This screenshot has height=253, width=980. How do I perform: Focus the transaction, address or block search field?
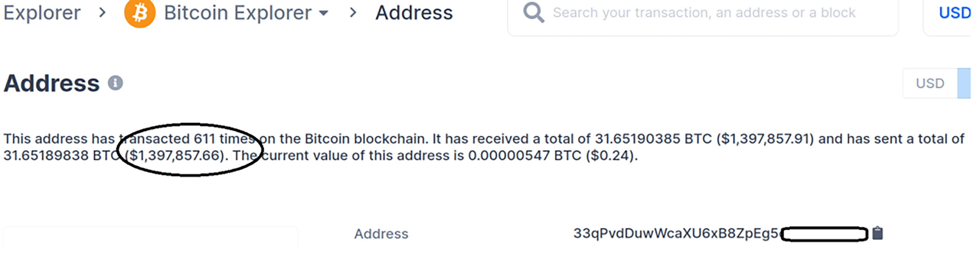[704, 13]
